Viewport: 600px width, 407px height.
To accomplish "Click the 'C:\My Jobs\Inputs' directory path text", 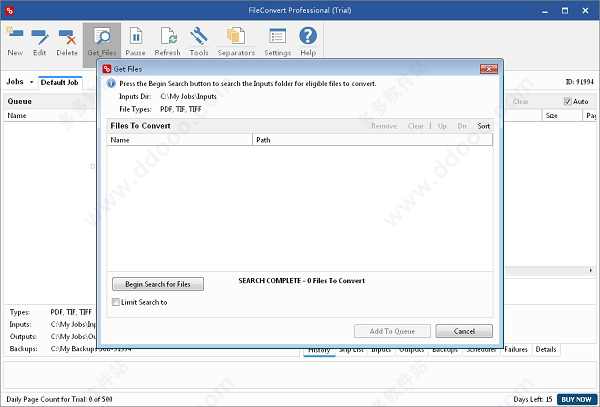I will pyautogui.click(x=188, y=96).
